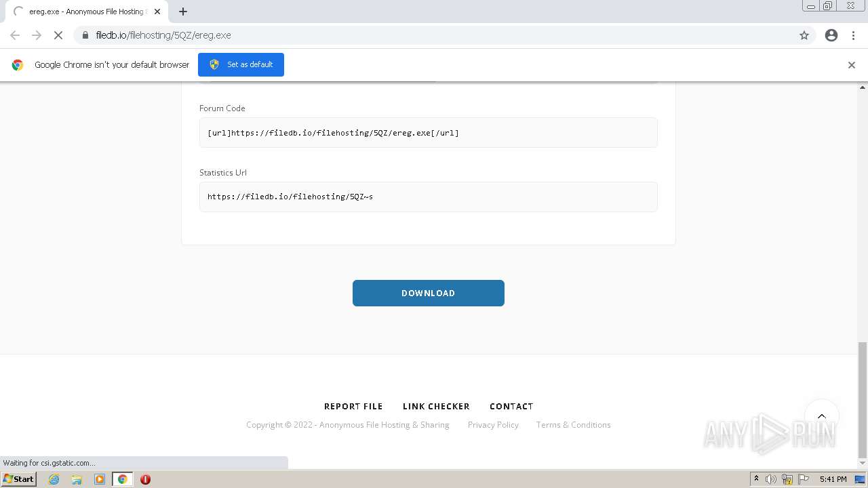868x488 pixels.
Task: Click the red security taskbar icon
Action: [145, 479]
